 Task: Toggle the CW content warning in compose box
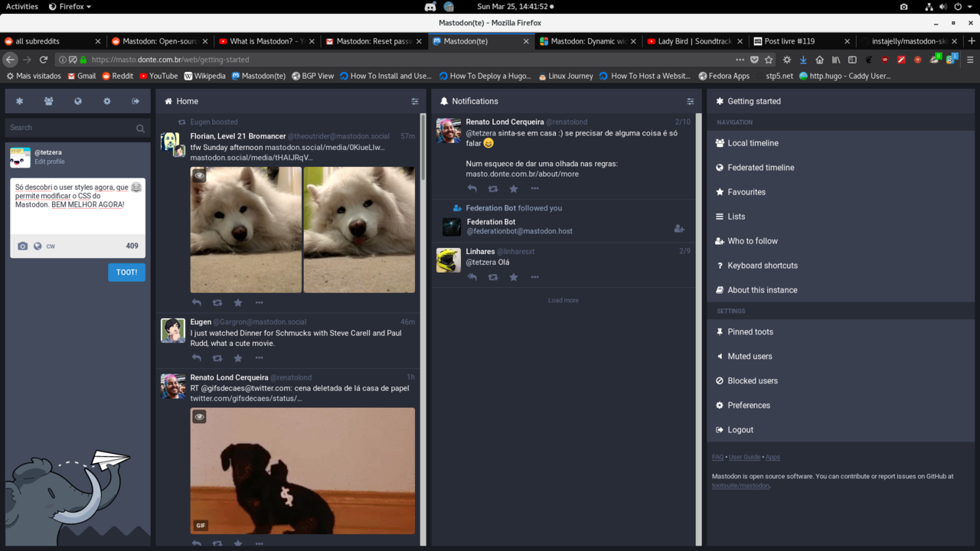(x=51, y=246)
